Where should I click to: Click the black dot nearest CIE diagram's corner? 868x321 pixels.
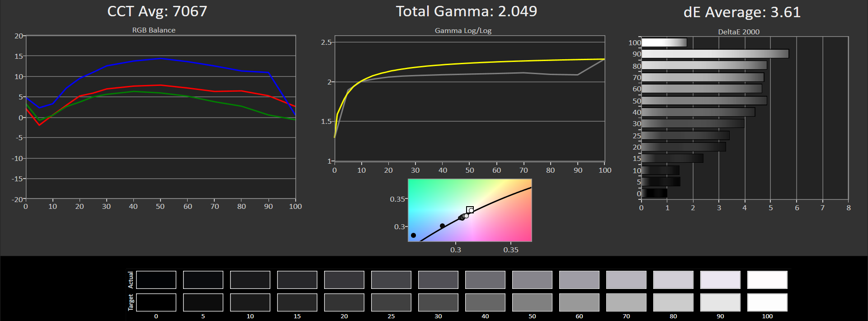click(413, 236)
